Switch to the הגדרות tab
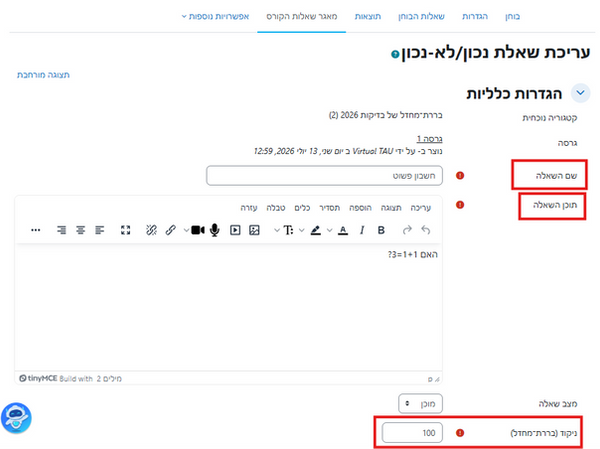 [475, 16]
